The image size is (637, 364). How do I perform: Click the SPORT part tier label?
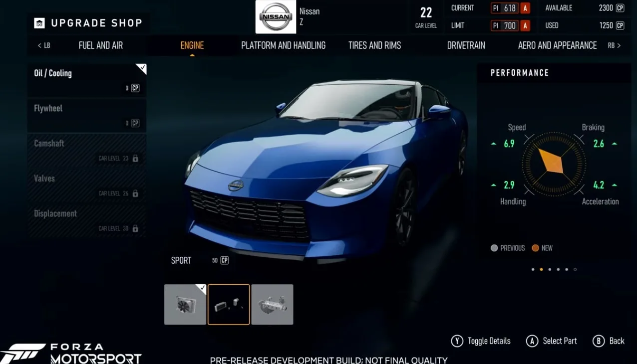181,260
